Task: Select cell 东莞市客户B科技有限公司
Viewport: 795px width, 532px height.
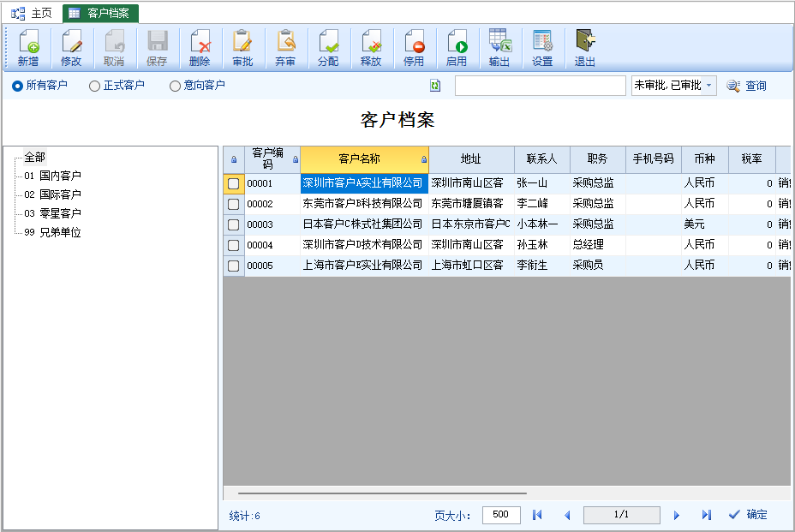Action: point(364,204)
